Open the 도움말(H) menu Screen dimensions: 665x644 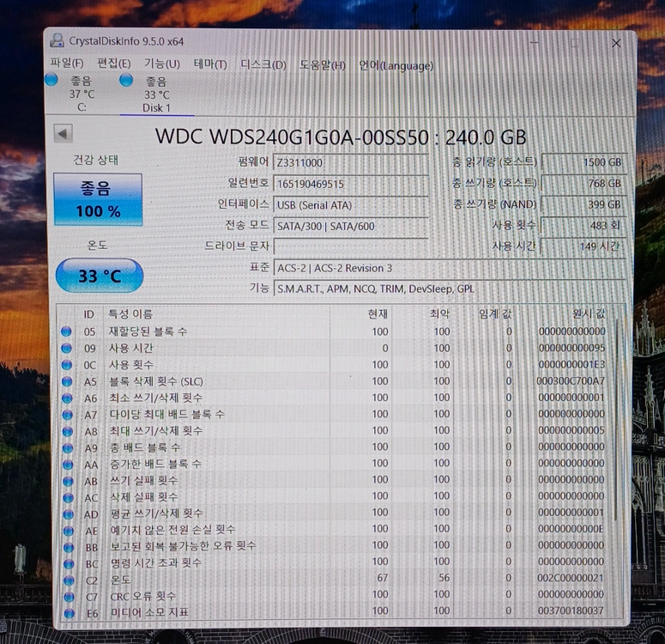[323, 65]
